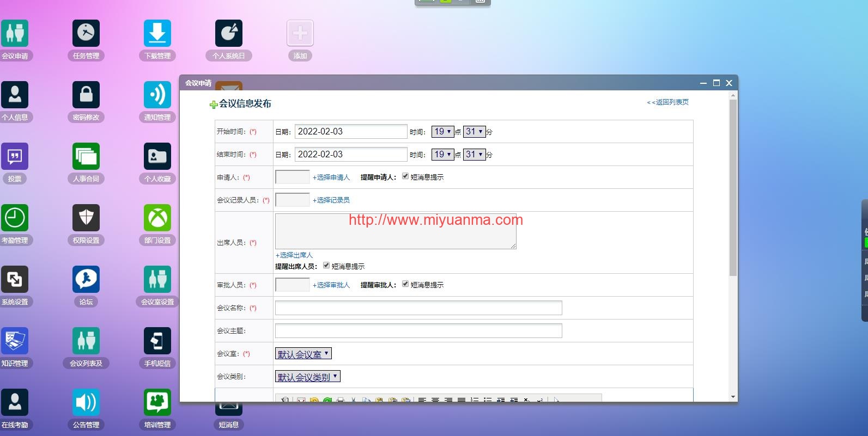Viewport: 868px width, 436px height.
Task: Click the 申请人 input box
Action: click(x=293, y=177)
